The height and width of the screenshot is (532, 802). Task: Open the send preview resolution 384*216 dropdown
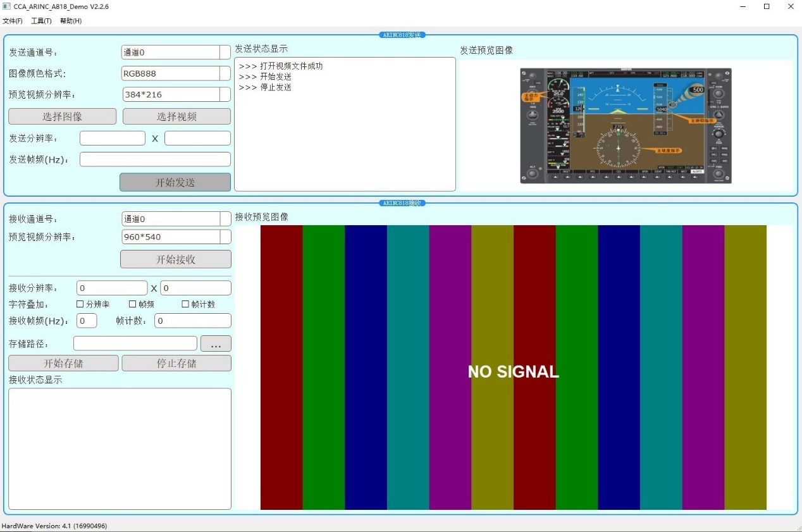pos(225,95)
